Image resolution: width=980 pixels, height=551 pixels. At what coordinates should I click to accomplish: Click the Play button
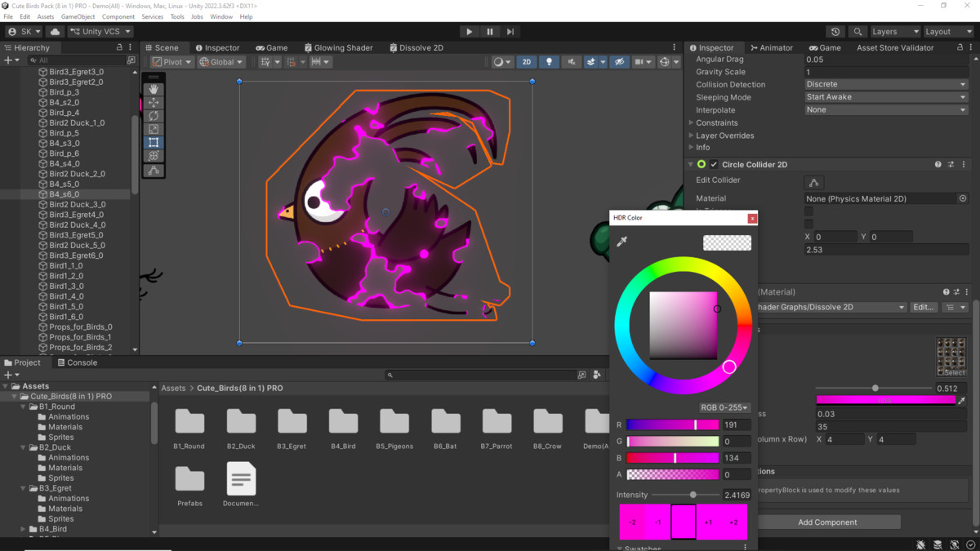pos(469,32)
